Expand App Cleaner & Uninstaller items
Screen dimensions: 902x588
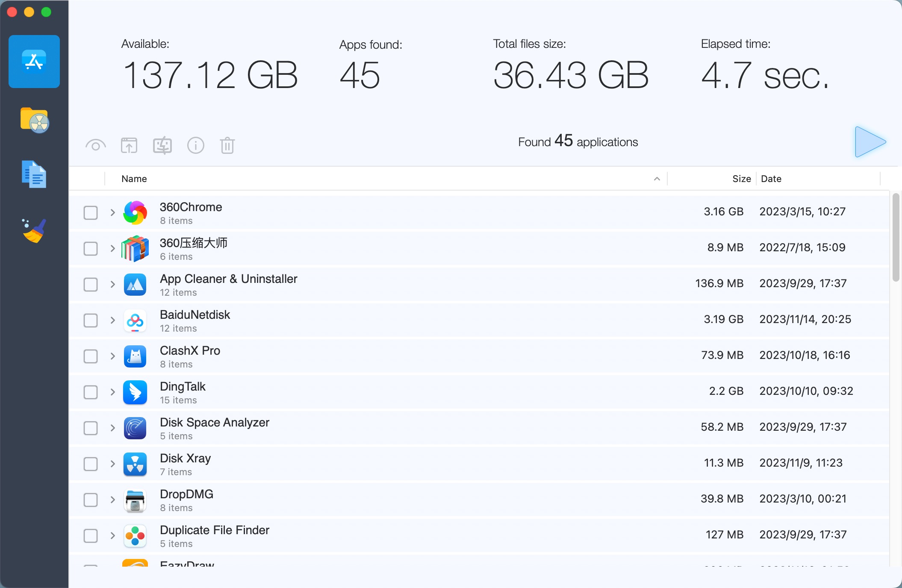(112, 284)
